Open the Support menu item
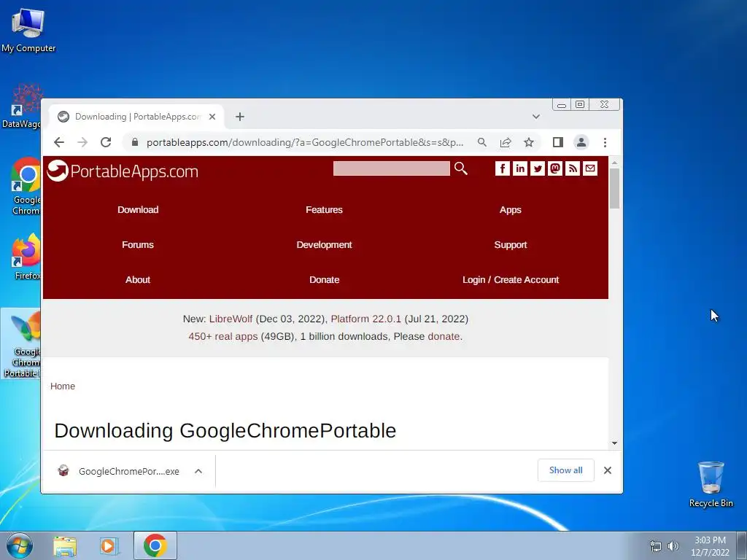Screen dimensions: 747x560 point(511,245)
